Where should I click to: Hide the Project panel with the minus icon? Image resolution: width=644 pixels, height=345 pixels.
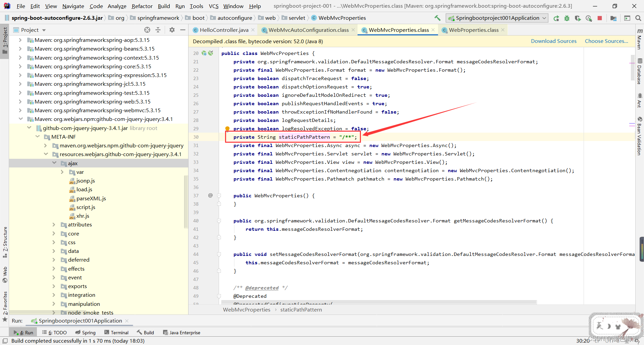[x=183, y=30]
